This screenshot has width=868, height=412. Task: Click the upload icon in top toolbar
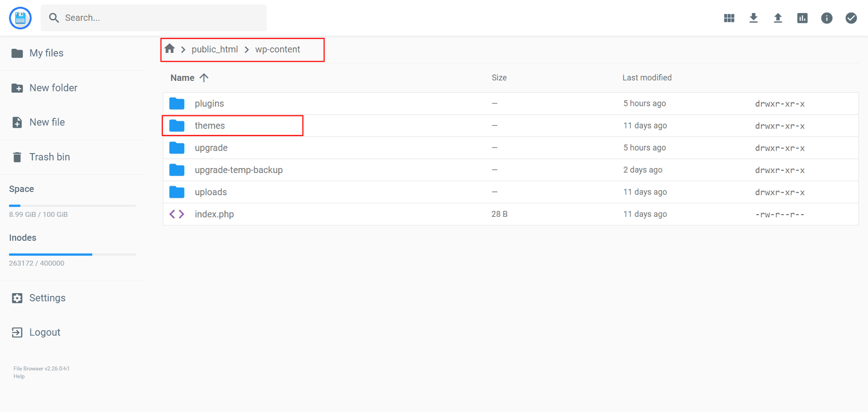[778, 18]
